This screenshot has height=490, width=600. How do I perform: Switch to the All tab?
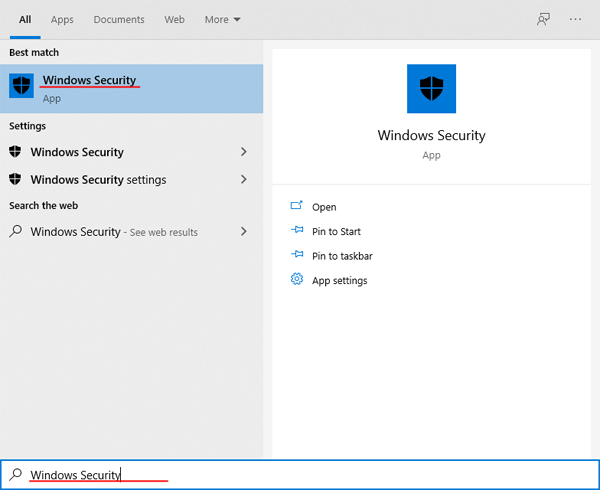click(x=25, y=20)
